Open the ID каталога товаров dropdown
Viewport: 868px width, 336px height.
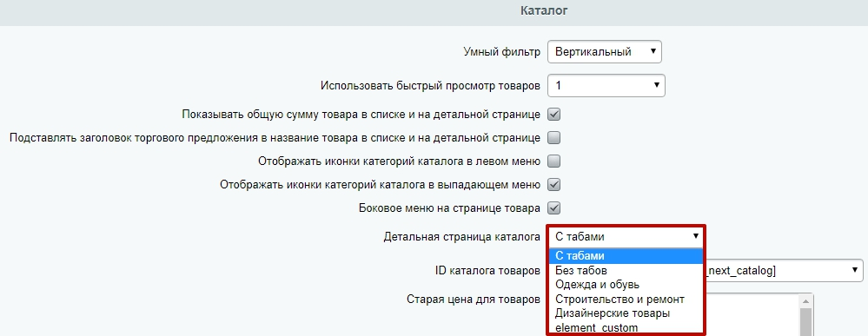[785, 270]
